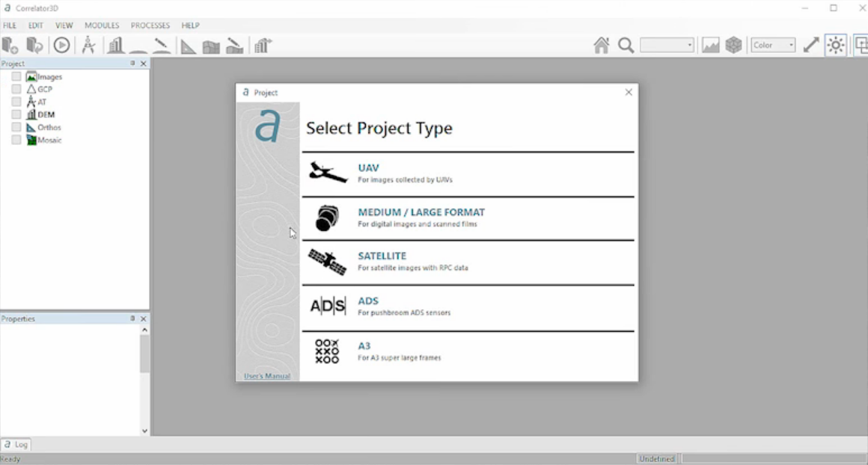The width and height of the screenshot is (868, 465).
Task: Click the Ready status bar text
Action: coord(10,459)
